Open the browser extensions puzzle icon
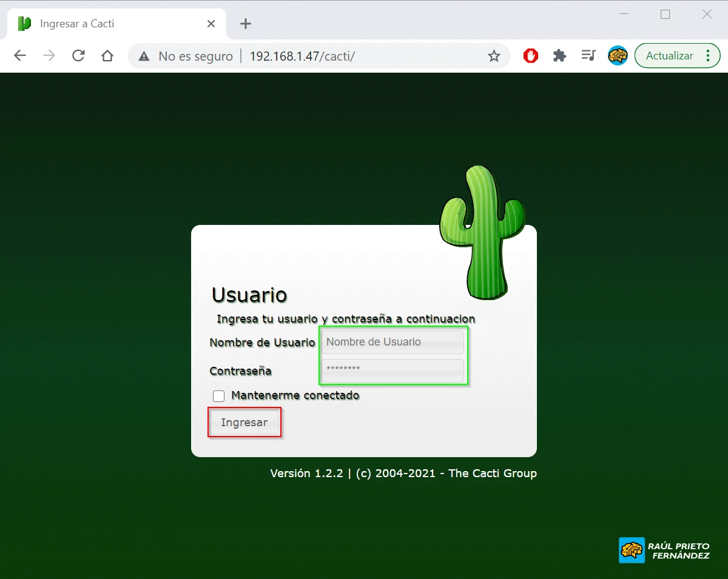 click(559, 55)
